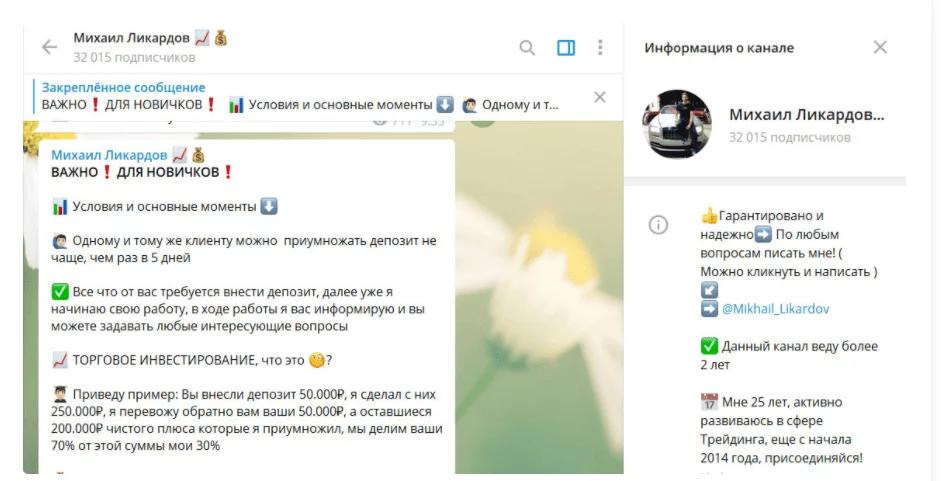Click the channel title in header bar

[132, 38]
